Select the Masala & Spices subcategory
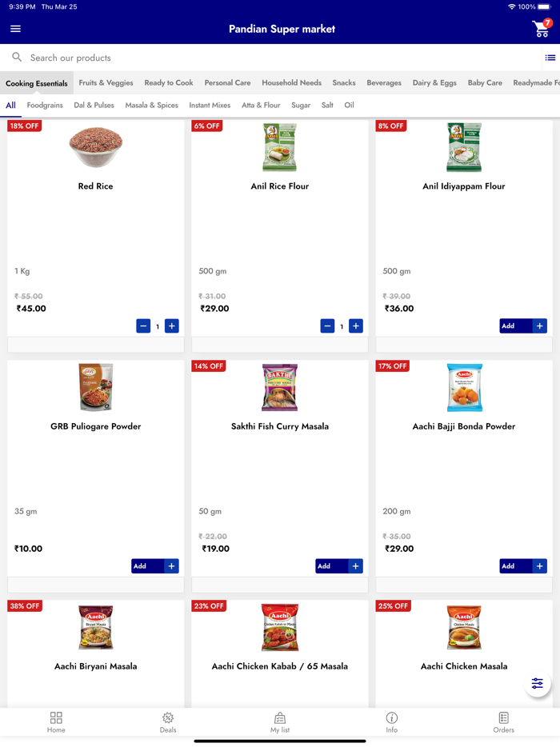This screenshot has width=560, height=747. tap(151, 105)
